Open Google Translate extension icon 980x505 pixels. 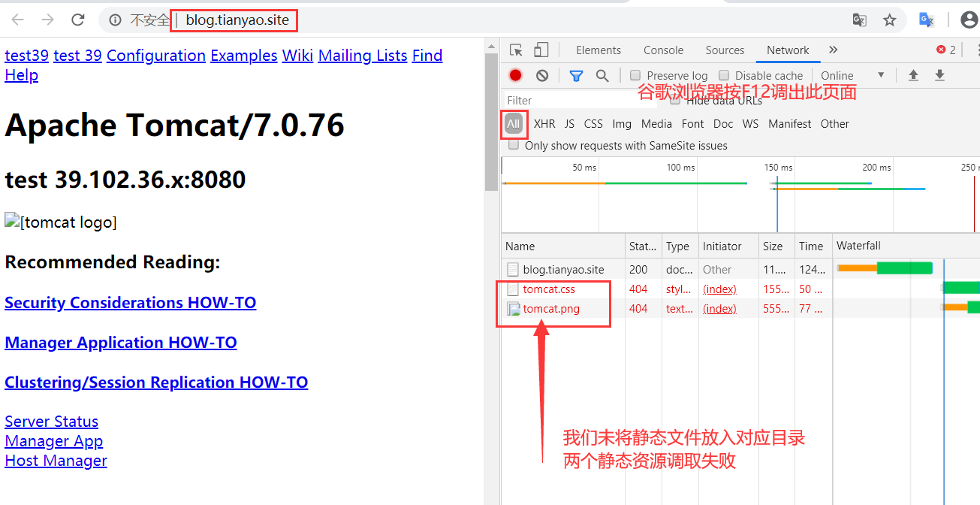(x=927, y=20)
